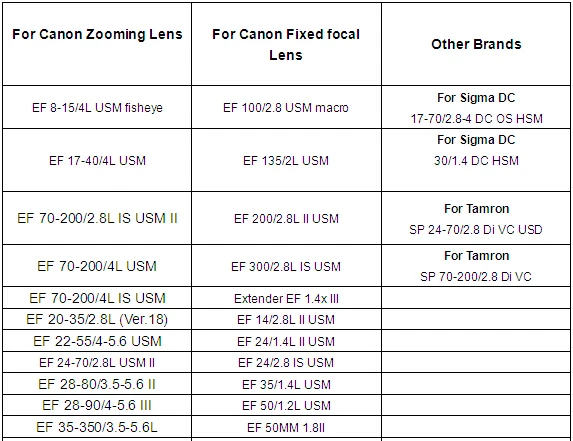This screenshot has width=573, height=441.
Task: Click the EF 50/1.2L USM cell
Action: (x=286, y=406)
